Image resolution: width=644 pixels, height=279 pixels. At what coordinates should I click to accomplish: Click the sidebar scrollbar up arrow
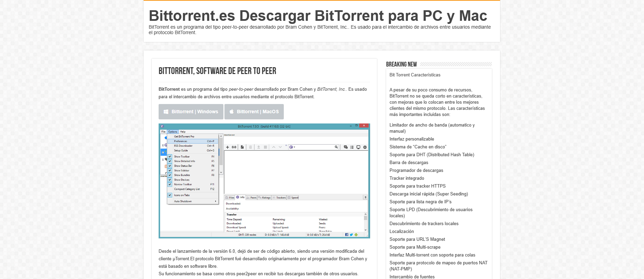pos(221,136)
